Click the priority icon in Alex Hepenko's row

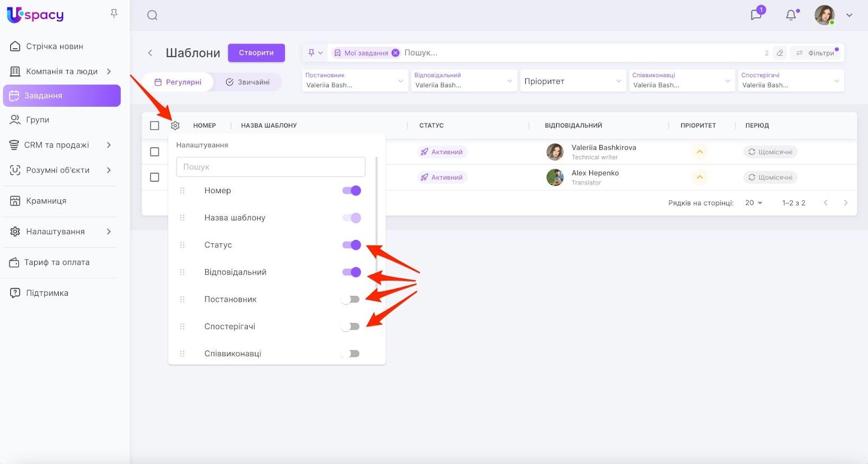[x=700, y=177]
